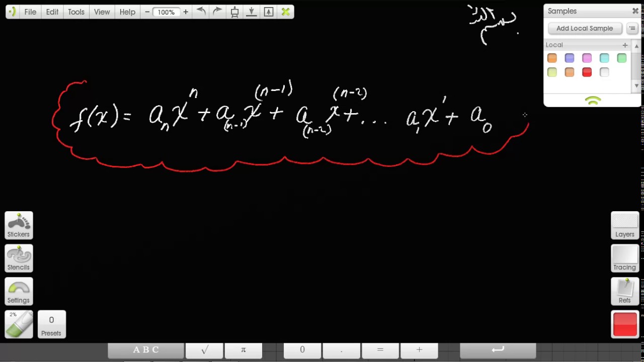Undo the last stroke
644x362 pixels.
pos(201,12)
